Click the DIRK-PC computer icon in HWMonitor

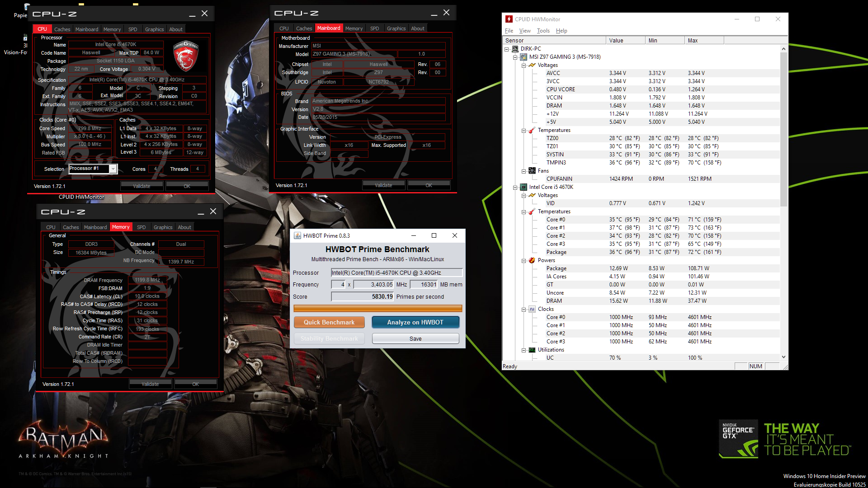515,49
